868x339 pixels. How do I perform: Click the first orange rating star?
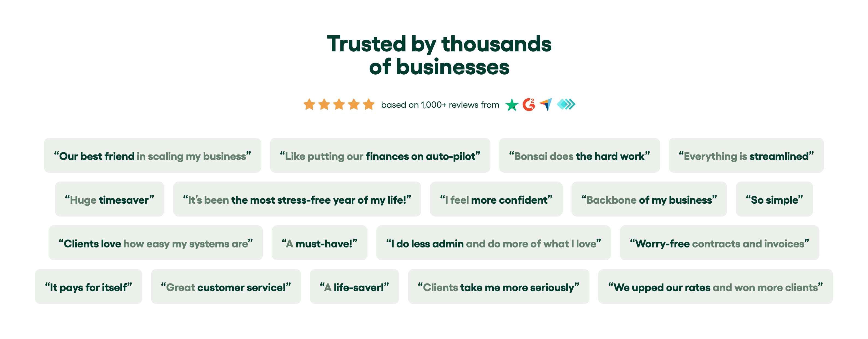[309, 104]
